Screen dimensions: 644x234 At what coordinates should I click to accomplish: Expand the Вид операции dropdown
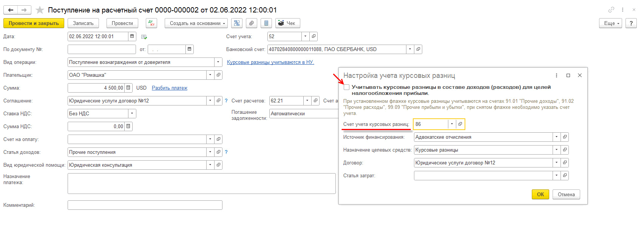coord(218,62)
